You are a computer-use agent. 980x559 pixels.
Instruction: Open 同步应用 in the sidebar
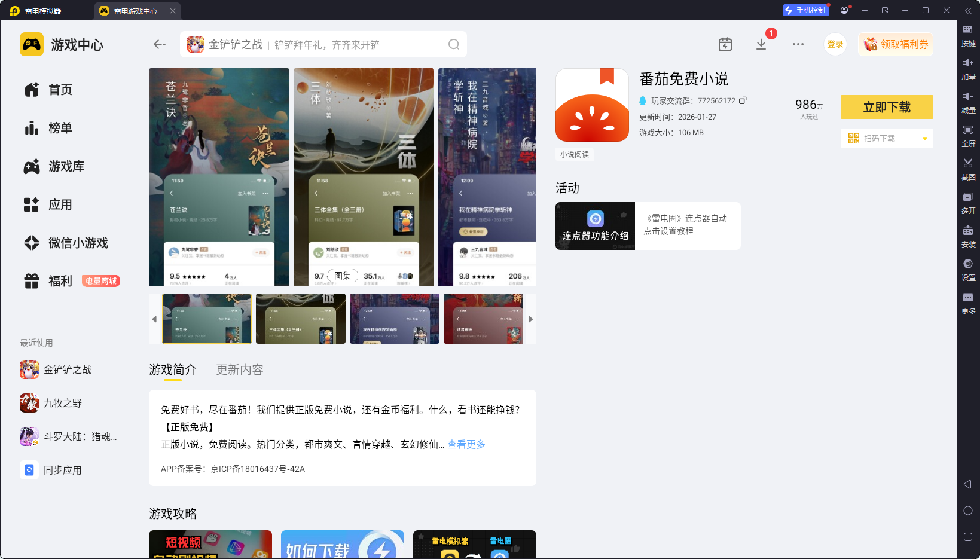click(x=51, y=470)
